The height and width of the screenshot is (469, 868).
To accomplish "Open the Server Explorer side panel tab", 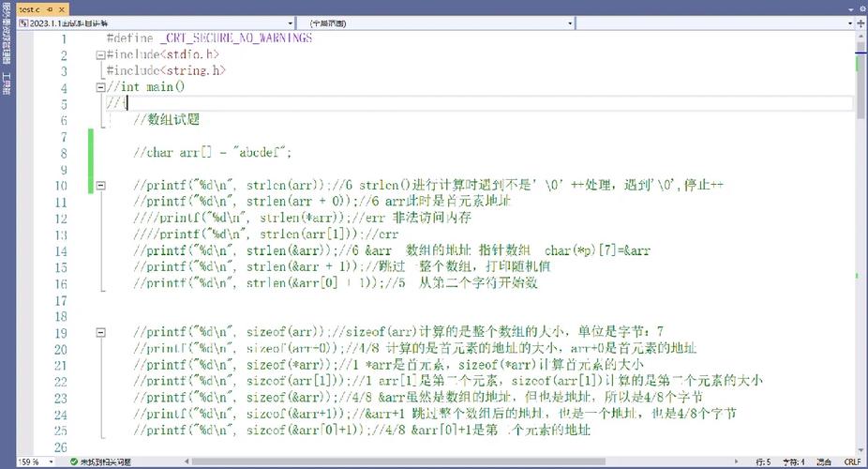I will tap(7, 33).
